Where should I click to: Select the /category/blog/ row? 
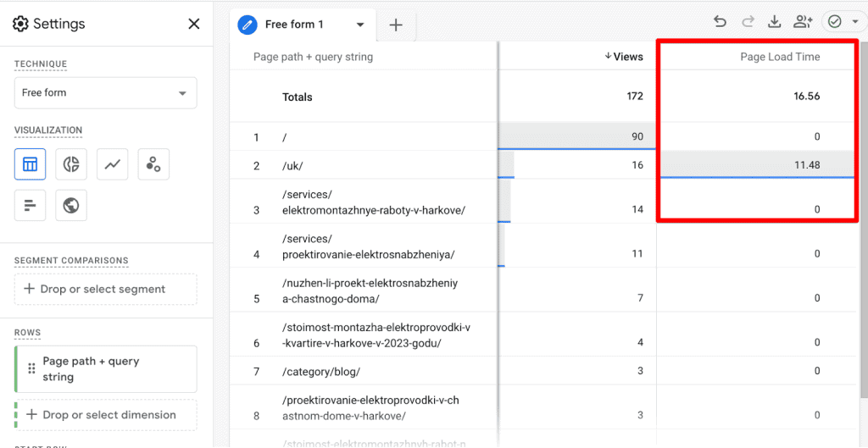click(x=364, y=371)
